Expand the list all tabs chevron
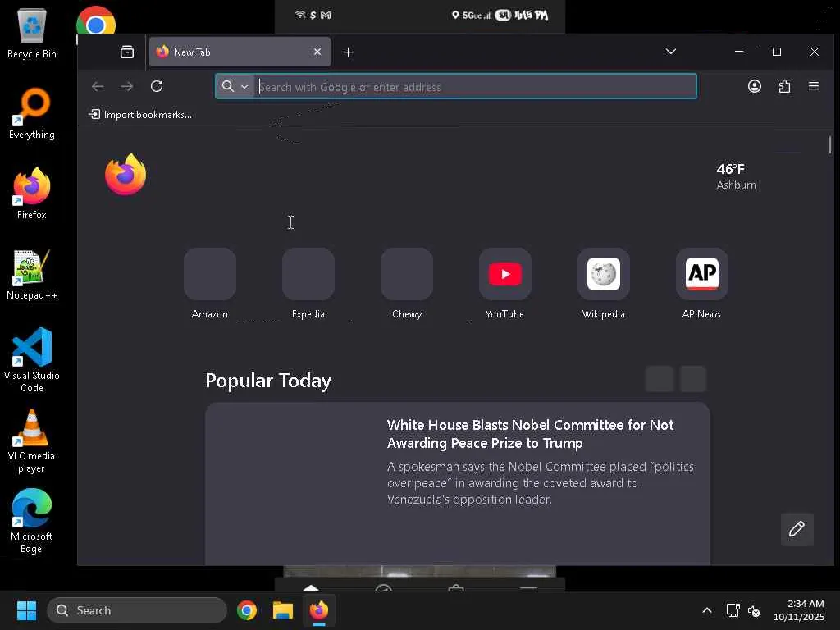Screen dimensions: 840x630 point(671,52)
